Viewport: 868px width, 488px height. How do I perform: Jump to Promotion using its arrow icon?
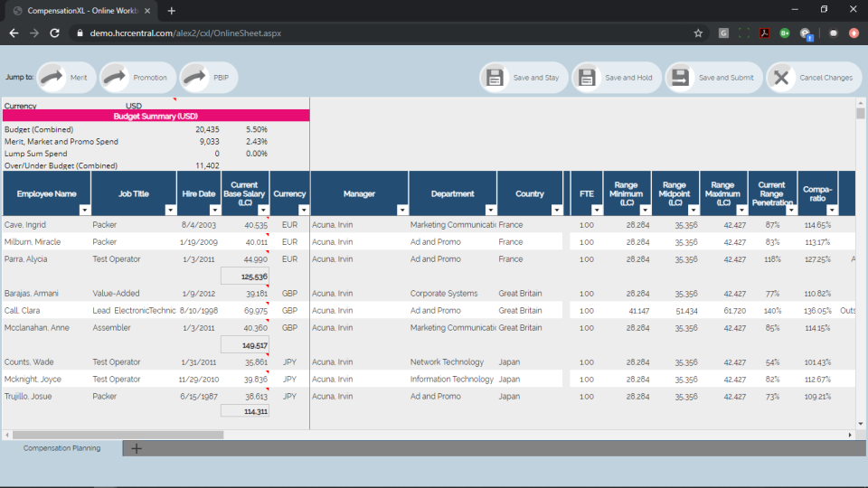click(x=115, y=77)
